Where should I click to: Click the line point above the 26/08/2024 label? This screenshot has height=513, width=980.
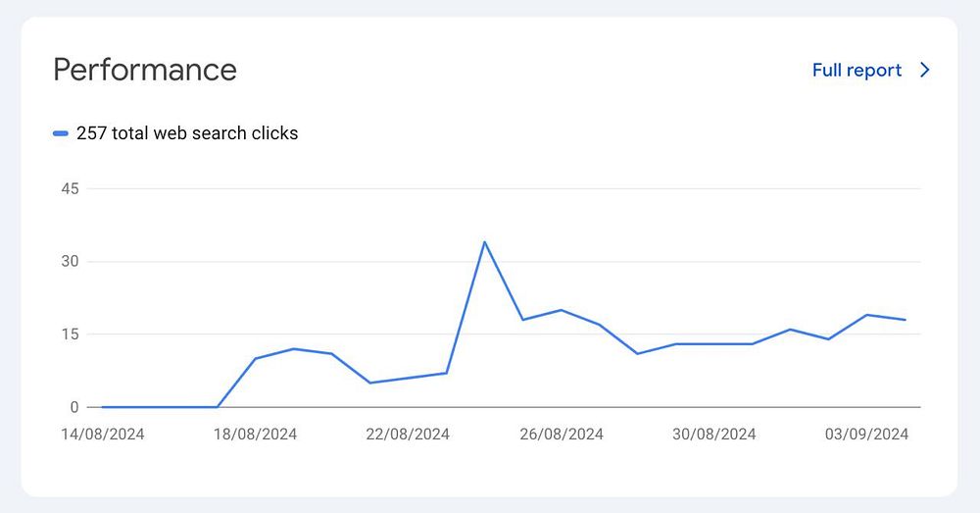pos(561,310)
